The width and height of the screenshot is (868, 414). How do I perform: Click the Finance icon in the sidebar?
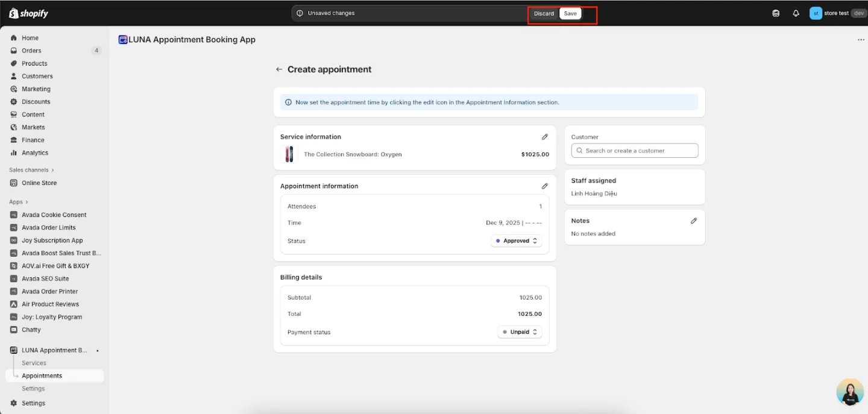[x=14, y=140]
